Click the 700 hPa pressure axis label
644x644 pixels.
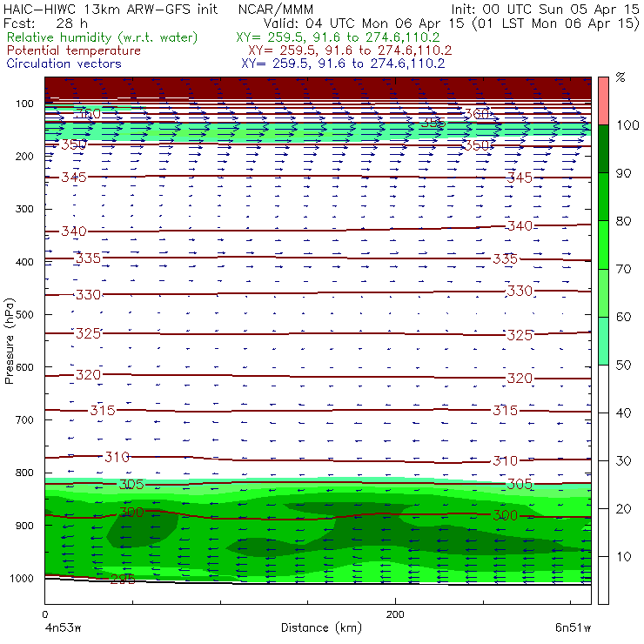[24, 419]
